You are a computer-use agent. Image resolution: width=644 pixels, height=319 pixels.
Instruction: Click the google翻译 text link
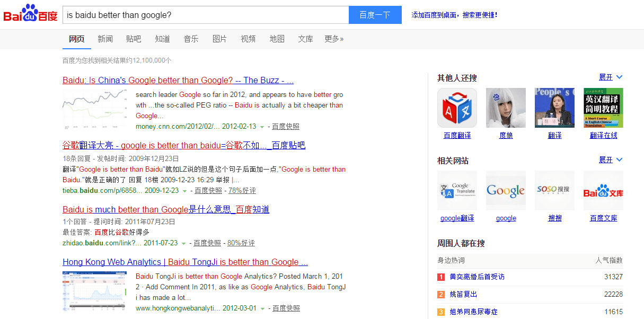pos(457,218)
